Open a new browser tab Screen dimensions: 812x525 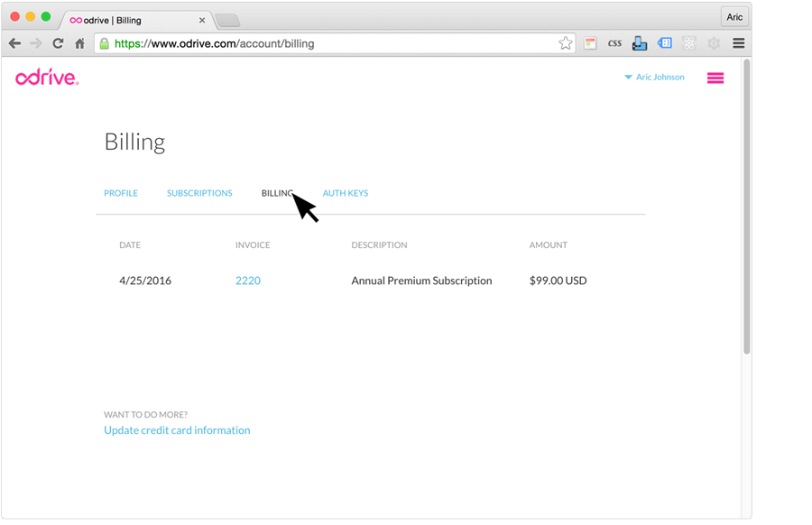tap(228, 21)
